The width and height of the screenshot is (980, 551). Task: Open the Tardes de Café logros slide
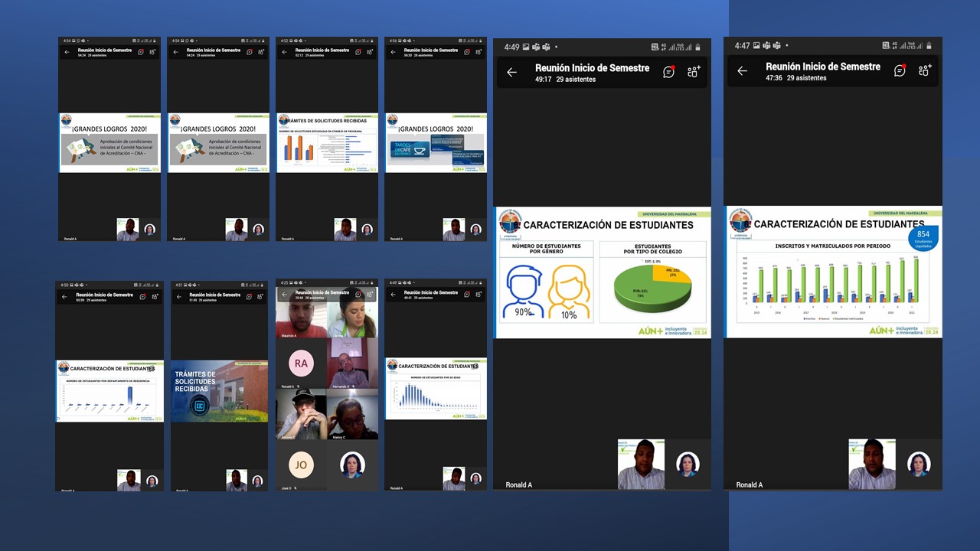pyautogui.click(x=436, y=143)
